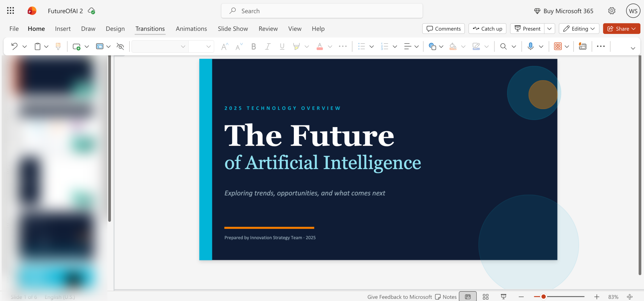The image size is (644, 301).
Task: Click the Dictate microphone icon
Action: 531,46
